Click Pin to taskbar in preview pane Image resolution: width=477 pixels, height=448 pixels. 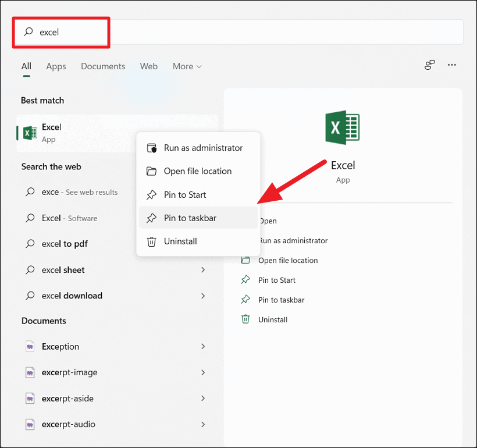point(282,300)
